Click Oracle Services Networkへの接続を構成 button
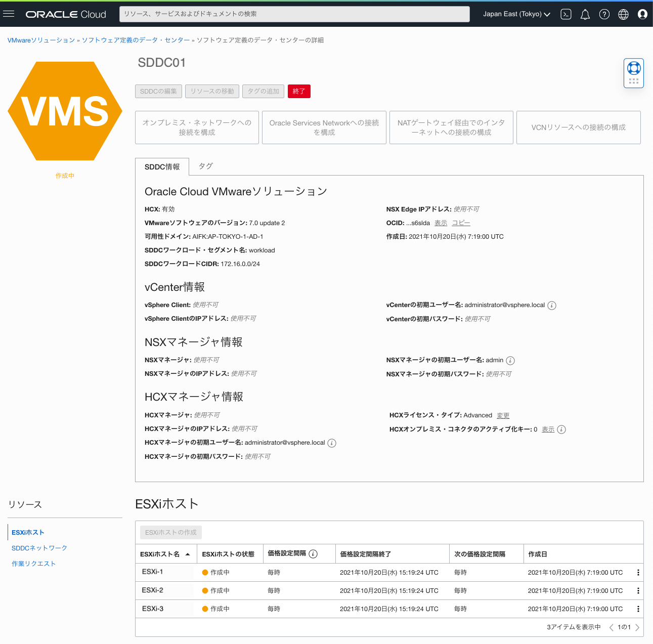The height and width of the screenshot is (644, 653). [324, 127]
